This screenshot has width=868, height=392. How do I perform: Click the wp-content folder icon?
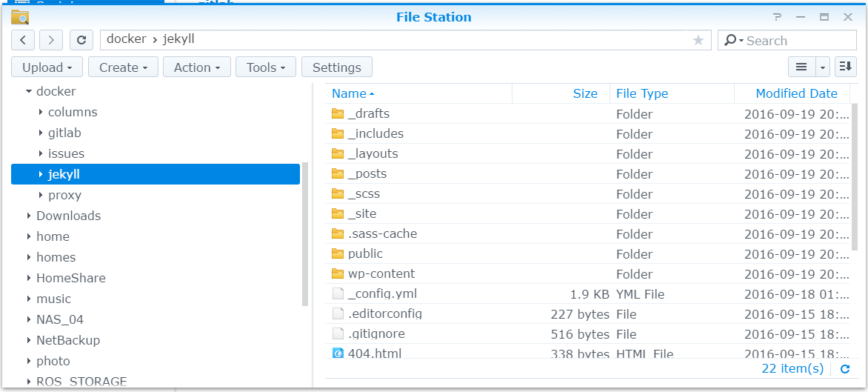click(x=338, y=273)
